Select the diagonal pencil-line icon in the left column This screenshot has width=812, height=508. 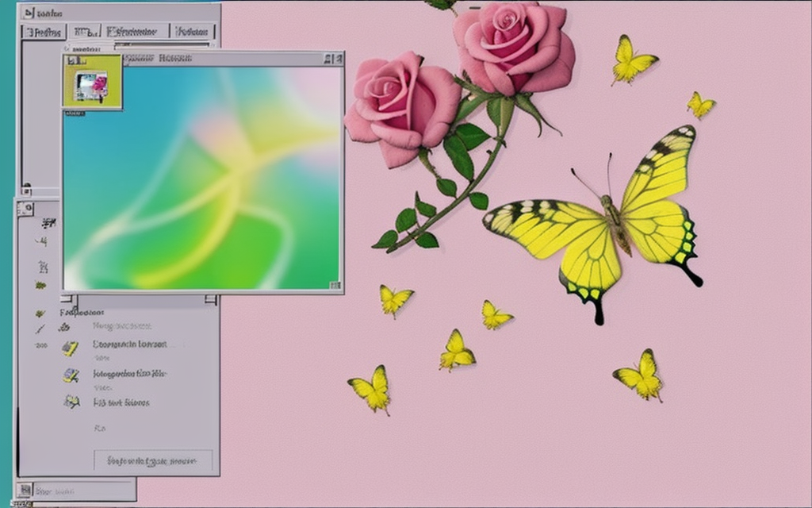click(40, 329)
